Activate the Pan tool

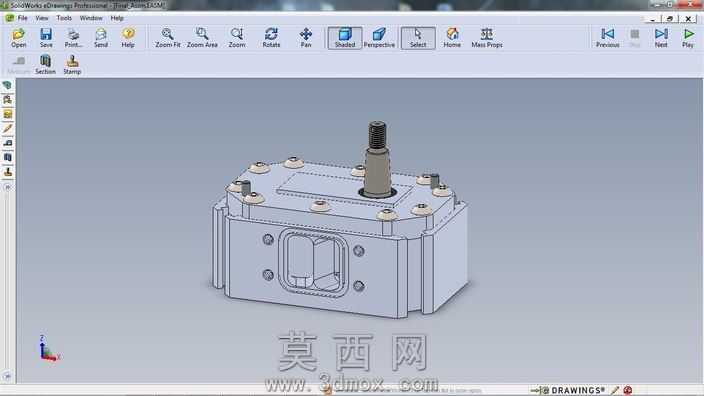click(306, 38)
